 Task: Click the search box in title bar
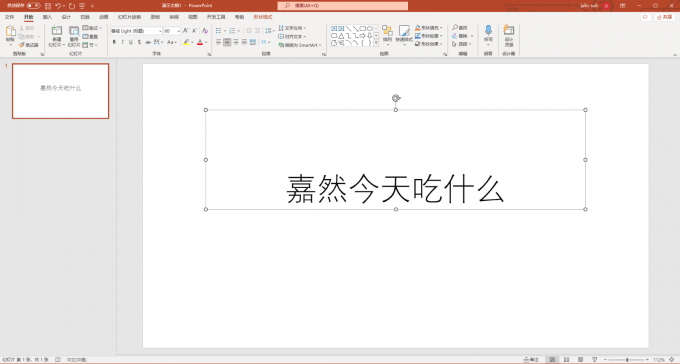point(343,6)
